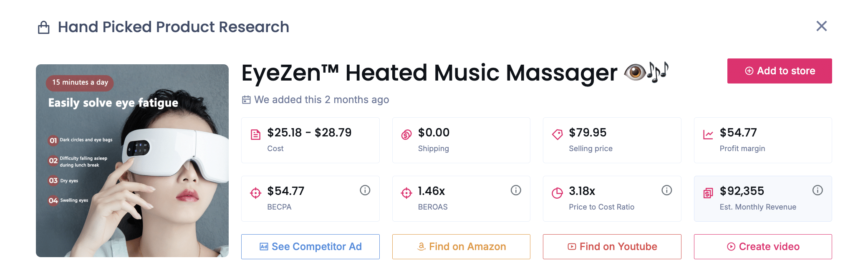This screenshot has width=868, height=268.
Task: Click the Shipping coin icon
Action: [406, 134]
